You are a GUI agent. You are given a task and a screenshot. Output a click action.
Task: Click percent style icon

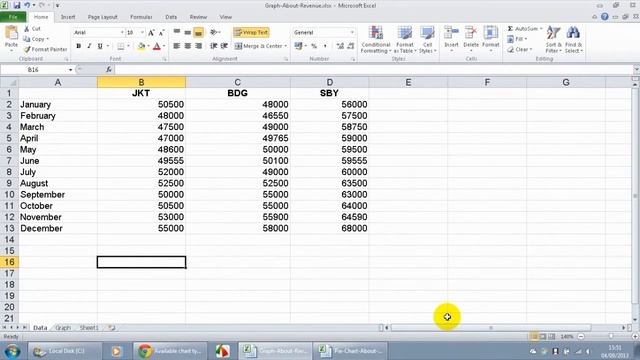click(314, 46)
